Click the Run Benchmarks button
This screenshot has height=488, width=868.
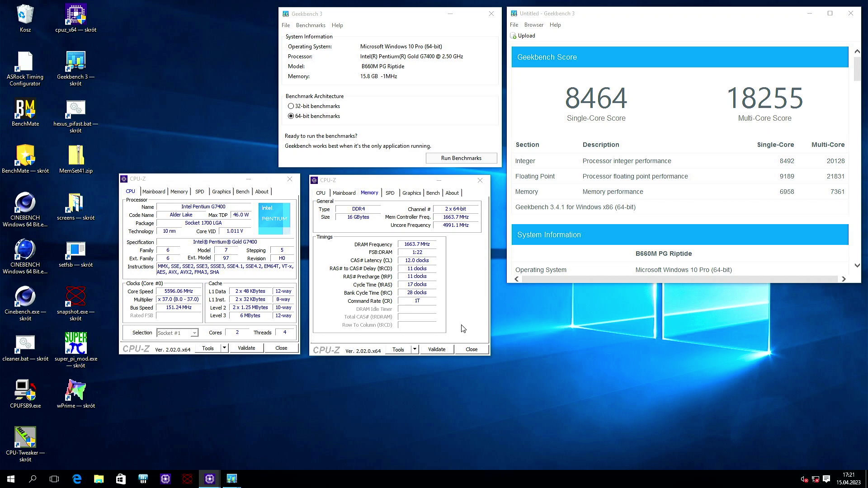(461, 158)
